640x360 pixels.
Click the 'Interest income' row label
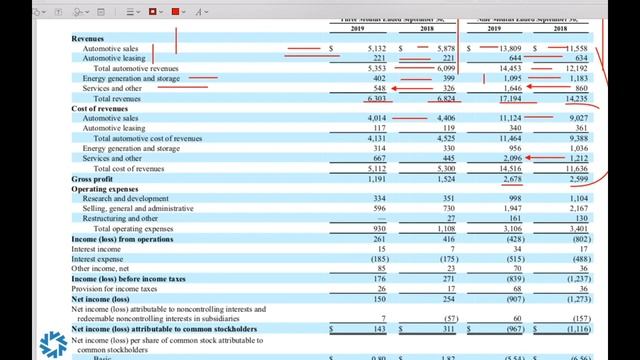point(96,249)
